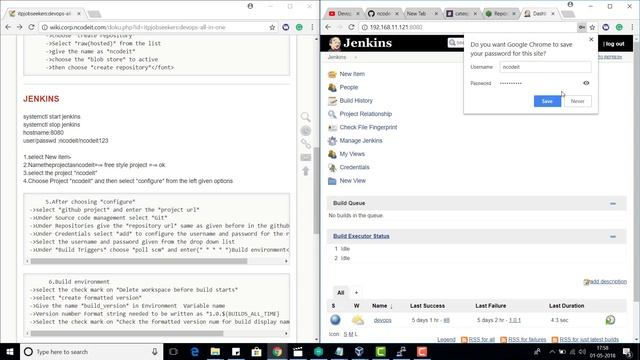Click the JENKINS heading in wiki
The image size is (640, 360).
tap(41, 99)
